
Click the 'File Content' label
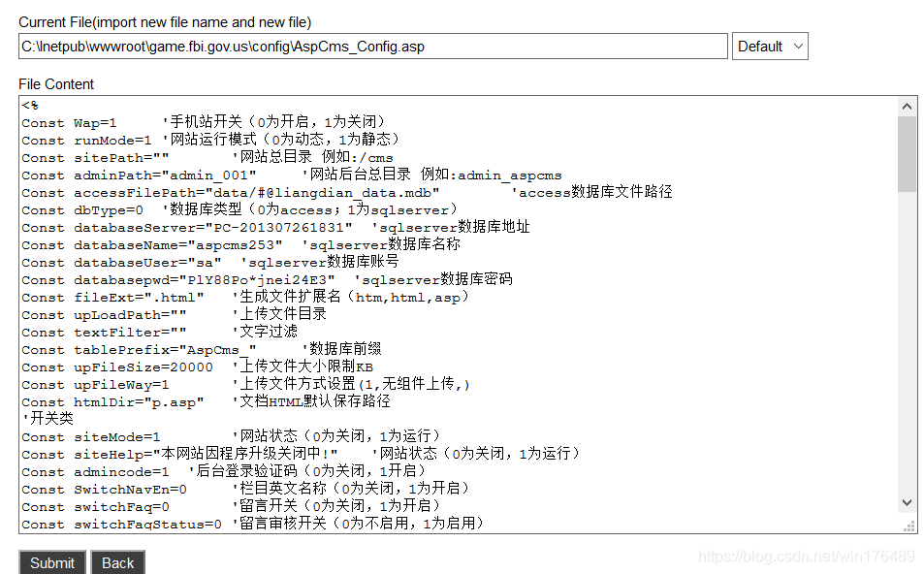(56, 84)
